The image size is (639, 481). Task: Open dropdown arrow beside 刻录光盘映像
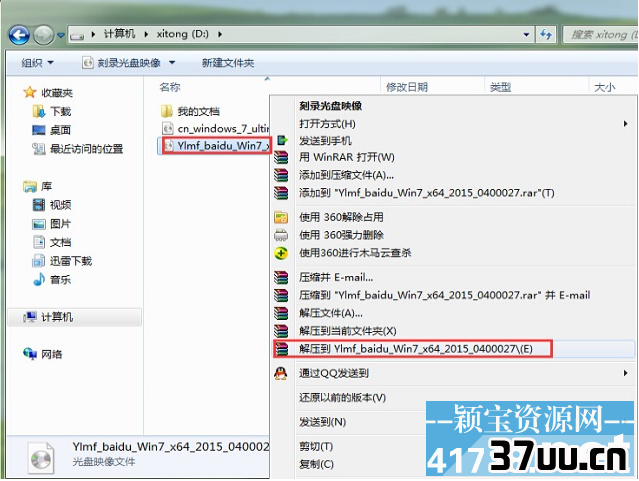172,63
